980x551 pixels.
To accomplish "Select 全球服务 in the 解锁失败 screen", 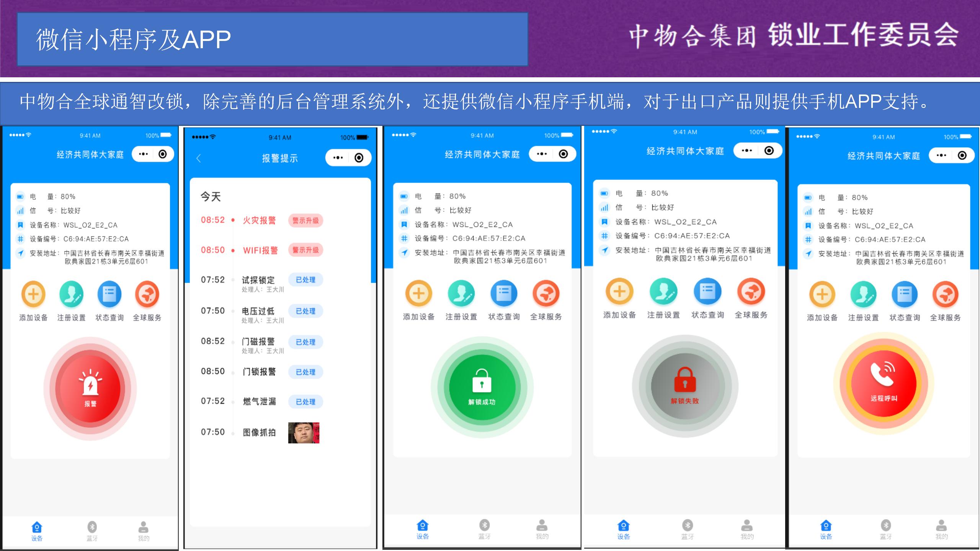I will (x=751, y=292).
